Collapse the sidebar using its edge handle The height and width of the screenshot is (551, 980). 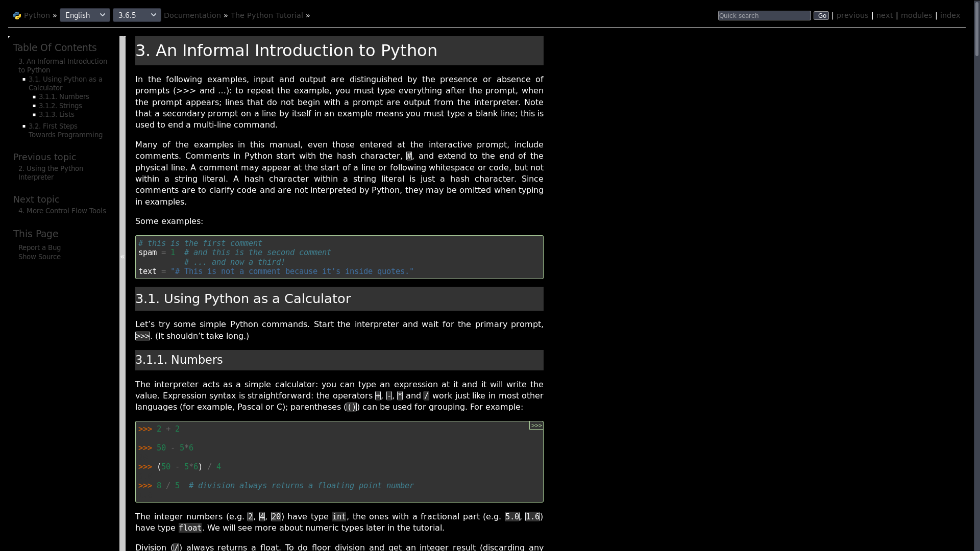pos(122,257)
